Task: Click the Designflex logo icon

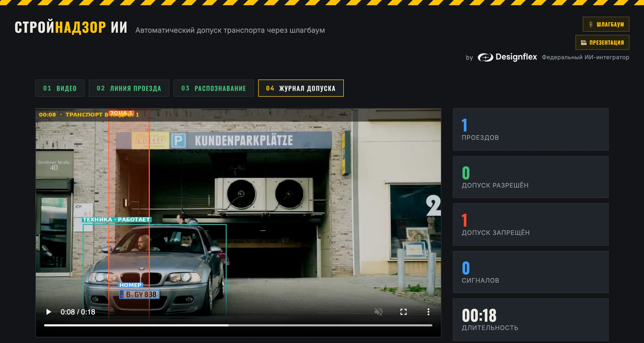Action: [485, 57]
